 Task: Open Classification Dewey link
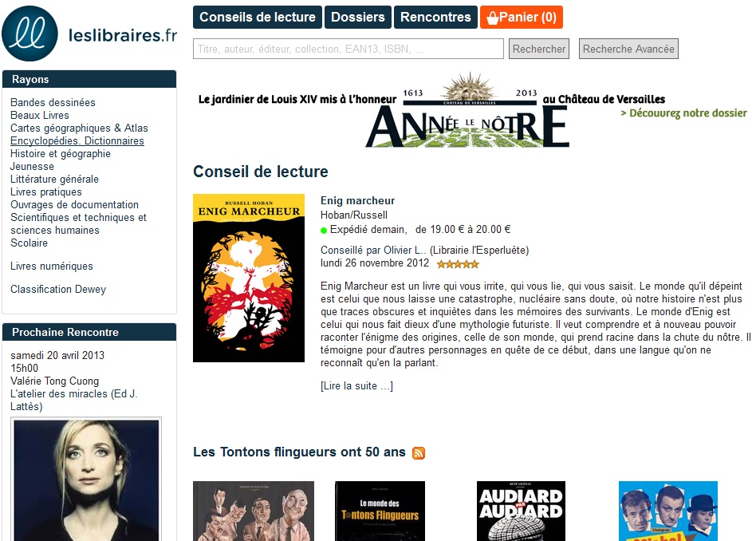(58, 289)
